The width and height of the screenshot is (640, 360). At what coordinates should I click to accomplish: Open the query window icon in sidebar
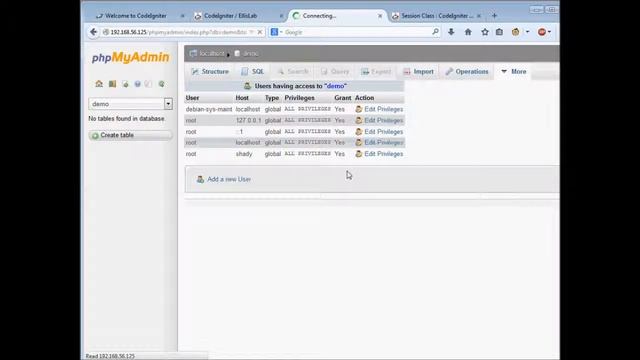[125, 84]
